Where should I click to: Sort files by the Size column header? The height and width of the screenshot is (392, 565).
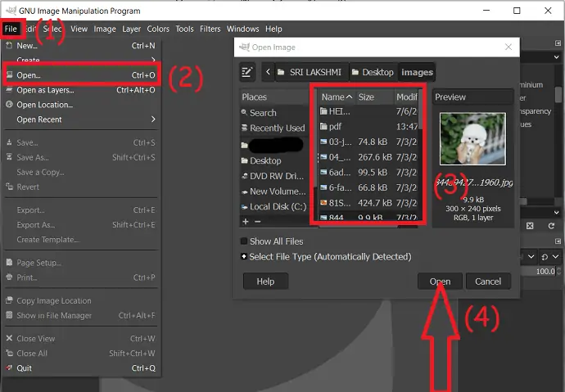pyautogui.click(x=374, y=97)
